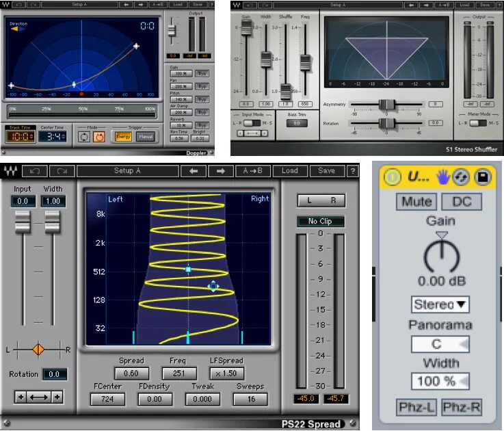Toggle Gain bypass button in Doppler
This screenshot has height=431, width=504.
202,73
